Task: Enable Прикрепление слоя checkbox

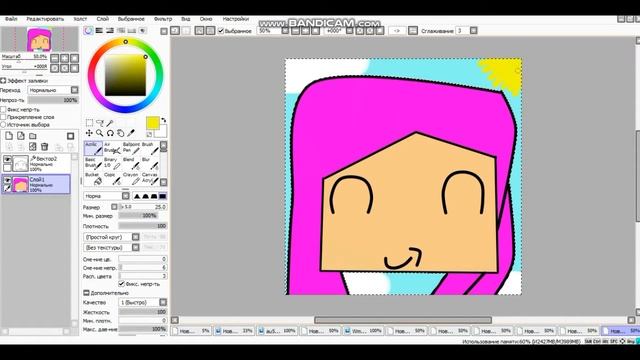Action: 3,117
